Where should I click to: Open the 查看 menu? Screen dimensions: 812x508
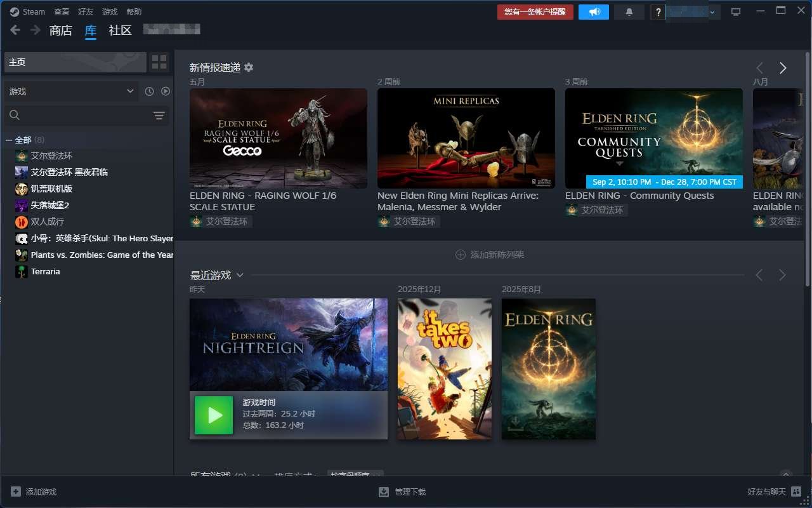[62, 11]
